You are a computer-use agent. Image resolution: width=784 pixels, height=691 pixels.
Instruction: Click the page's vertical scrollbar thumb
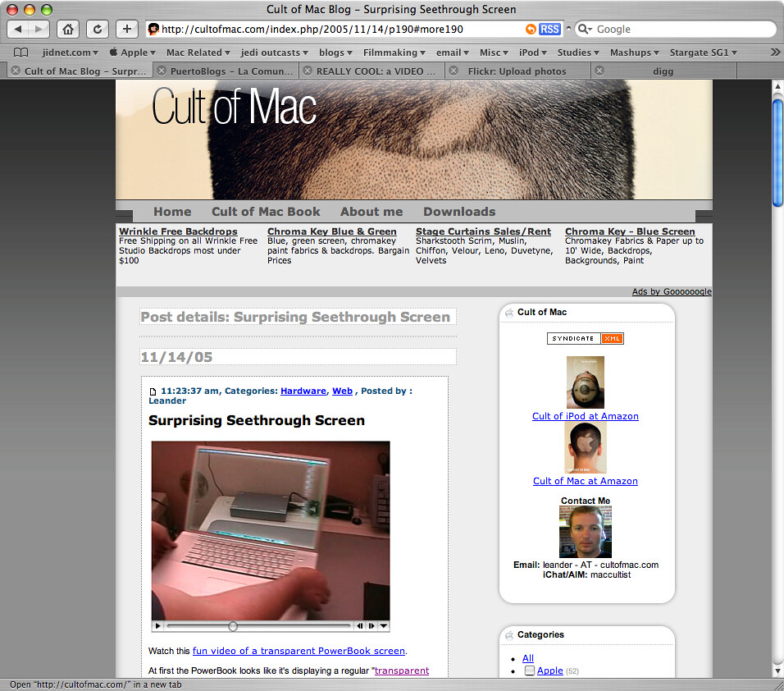click(777, 153)
